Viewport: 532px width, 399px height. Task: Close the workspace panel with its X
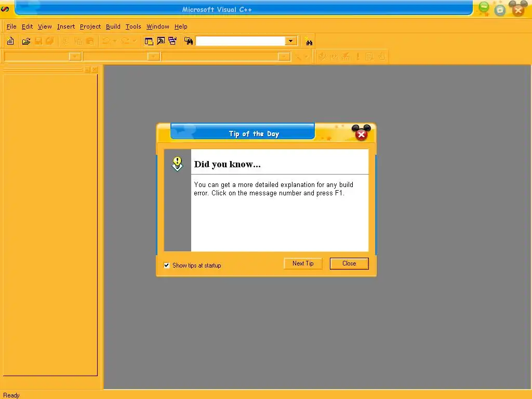click(x=95, y=70)
